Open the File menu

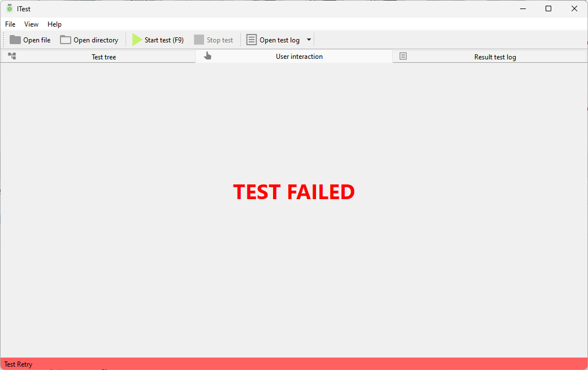coord(10,24)
